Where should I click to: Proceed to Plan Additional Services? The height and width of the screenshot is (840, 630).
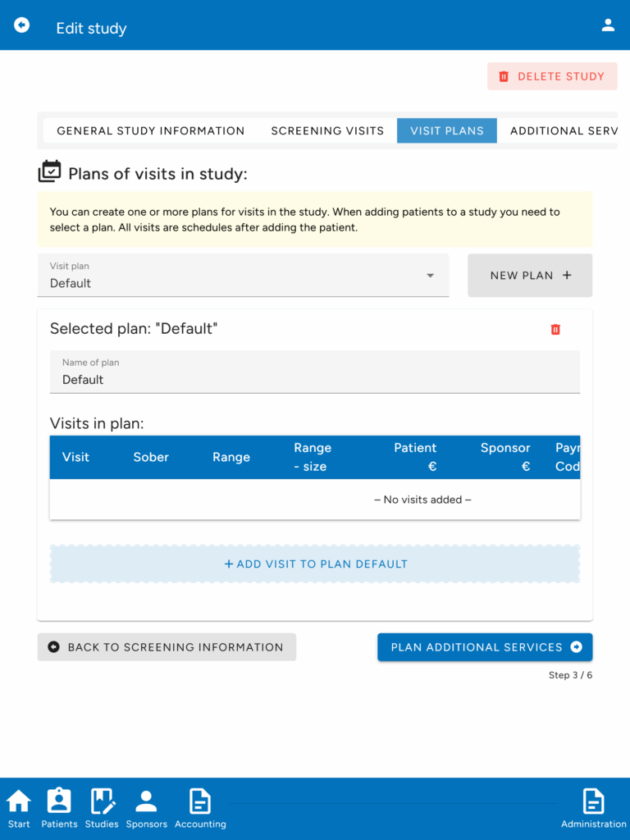click(x=485, y=647)
